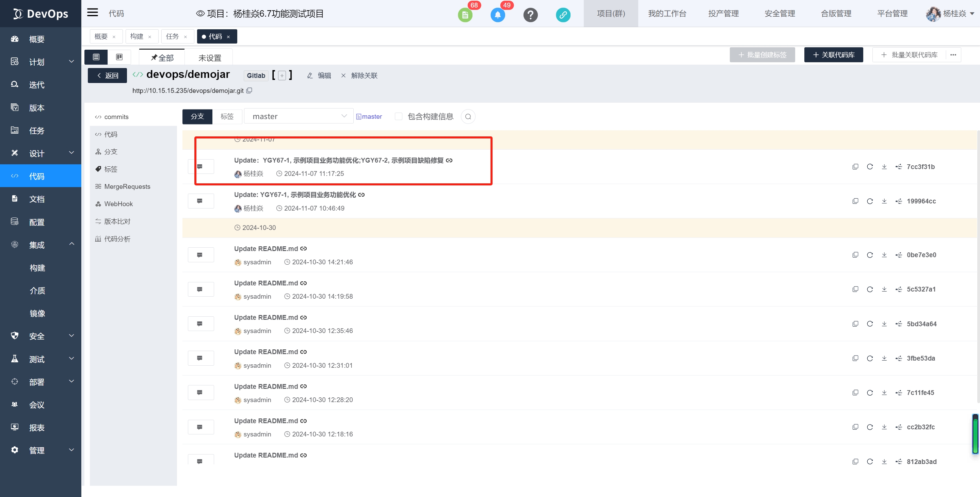
Task: Click the help question mark icon
Action: [x=530, y=15]
